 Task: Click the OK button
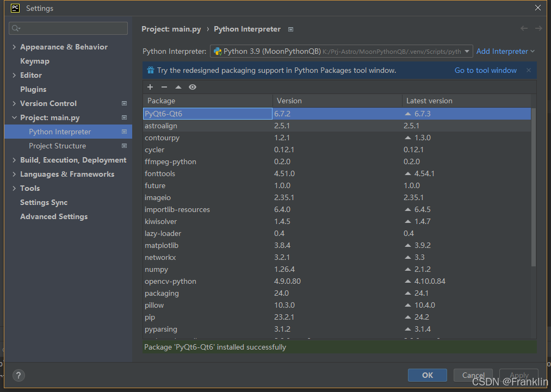tap(427, 375)
